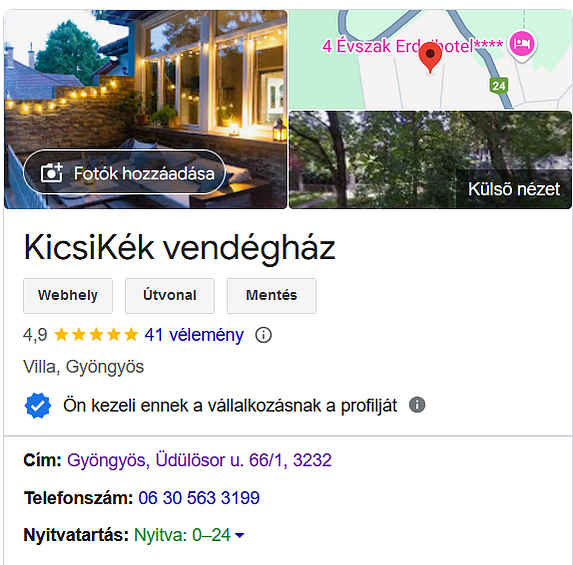Click the red map location pin
Screen dimensions: 573x565
(x=430, y=57)
